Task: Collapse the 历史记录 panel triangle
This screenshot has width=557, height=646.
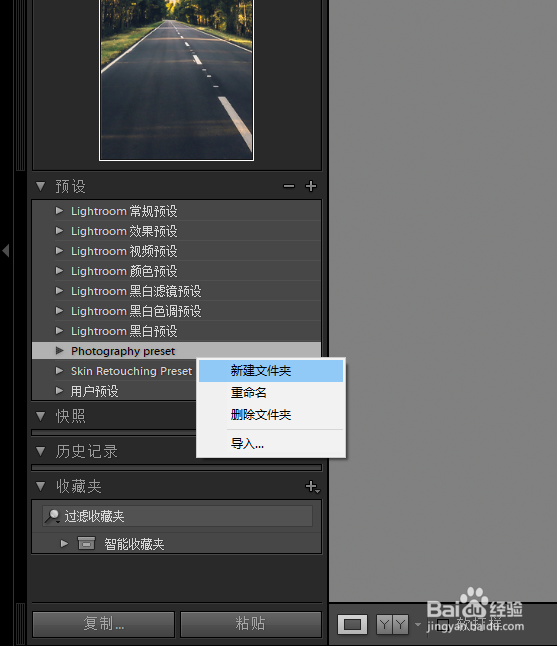Action: click(x=40, y=451)
